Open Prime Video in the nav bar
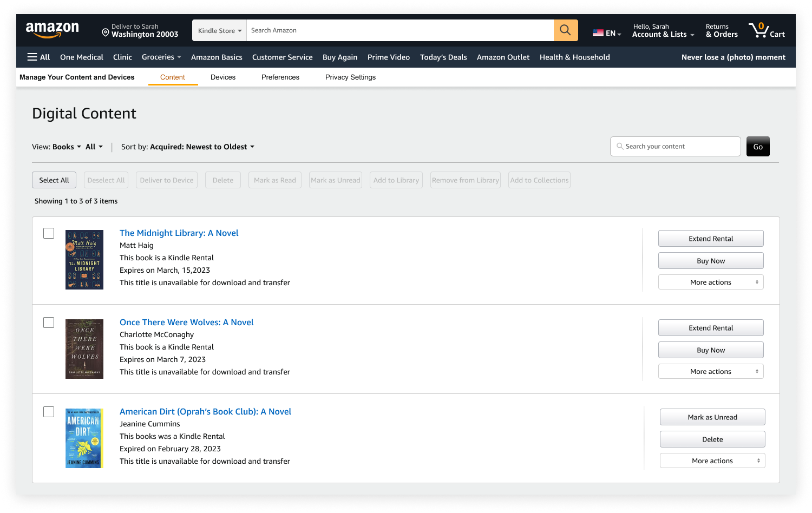Screen dimensions: 812x513 [x=389, y=57]
